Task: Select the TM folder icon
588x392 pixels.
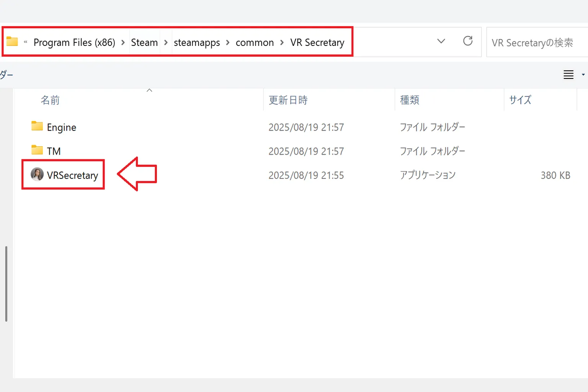Action: pos(37,150)
